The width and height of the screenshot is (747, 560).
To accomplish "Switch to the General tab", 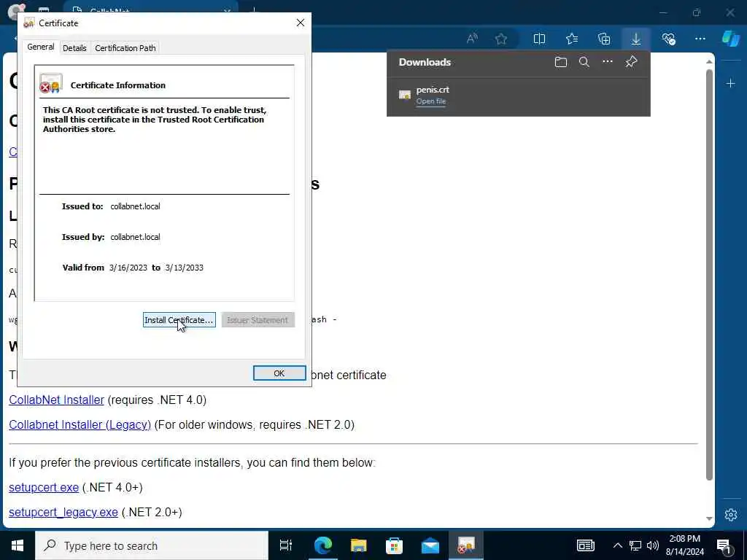I will (x=41, y=47).
